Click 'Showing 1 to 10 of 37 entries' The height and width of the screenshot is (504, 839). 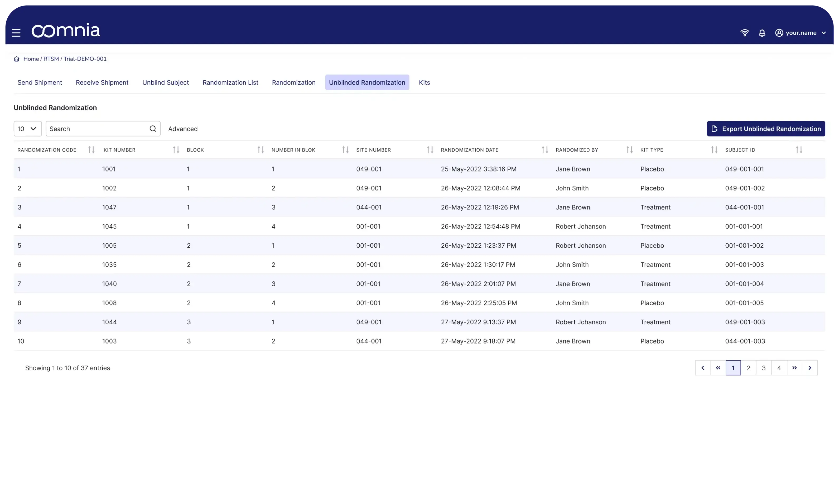coord(67,368)
